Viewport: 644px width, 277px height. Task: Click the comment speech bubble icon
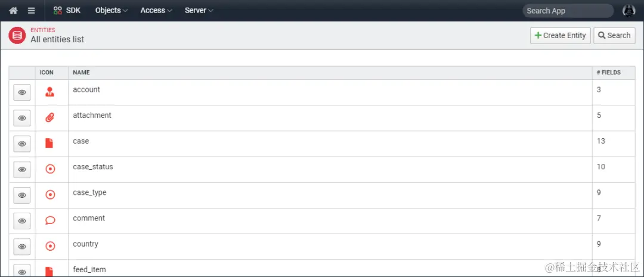50,220
